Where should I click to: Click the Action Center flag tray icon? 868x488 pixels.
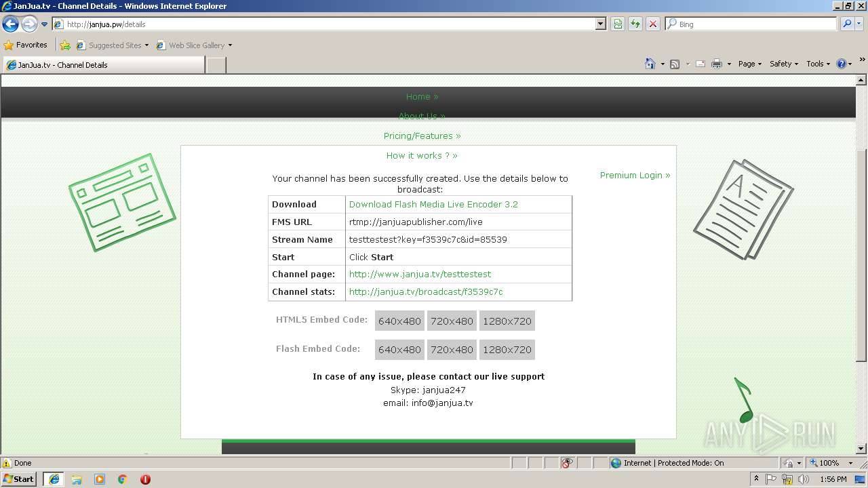pos(771,479)
